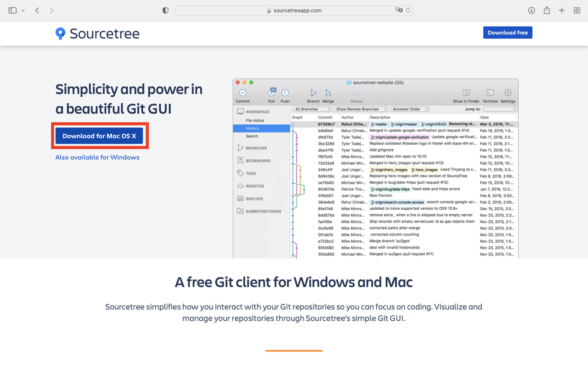Image resolution: width=588 pixels, height=368 pixels.
Task: Open the Show Remote Branches dropdown
Action: (361, 109)
